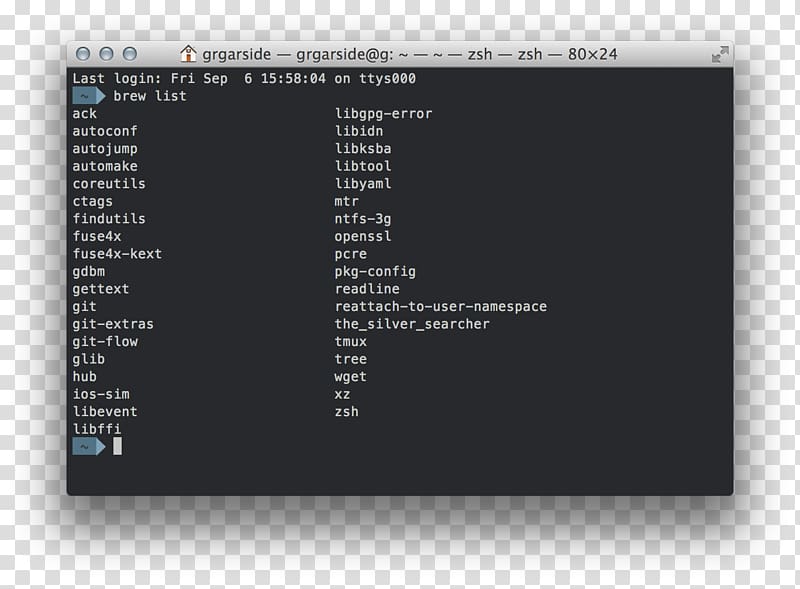The height and width of the screenshot is (589, 800).
Task: Click the "the_silver_searcher" entry
Action: [x=412, y=323]
